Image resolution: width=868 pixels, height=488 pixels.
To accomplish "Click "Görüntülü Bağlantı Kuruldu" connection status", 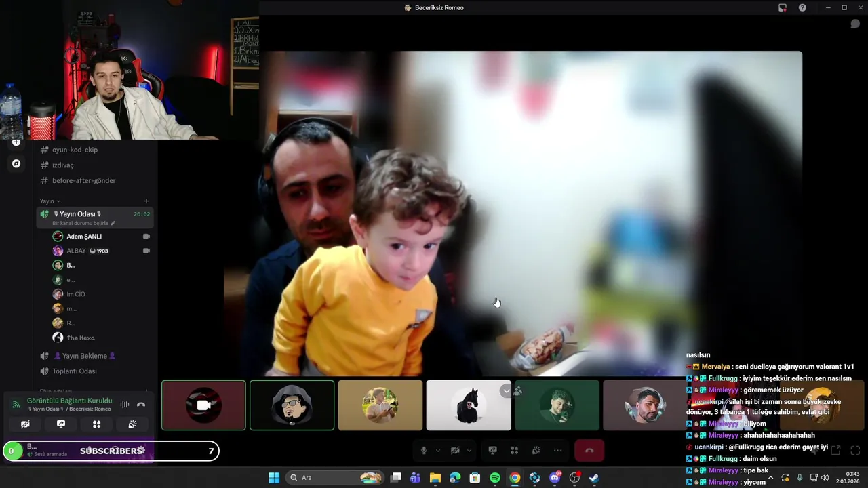I will click(x=69, y=401).
